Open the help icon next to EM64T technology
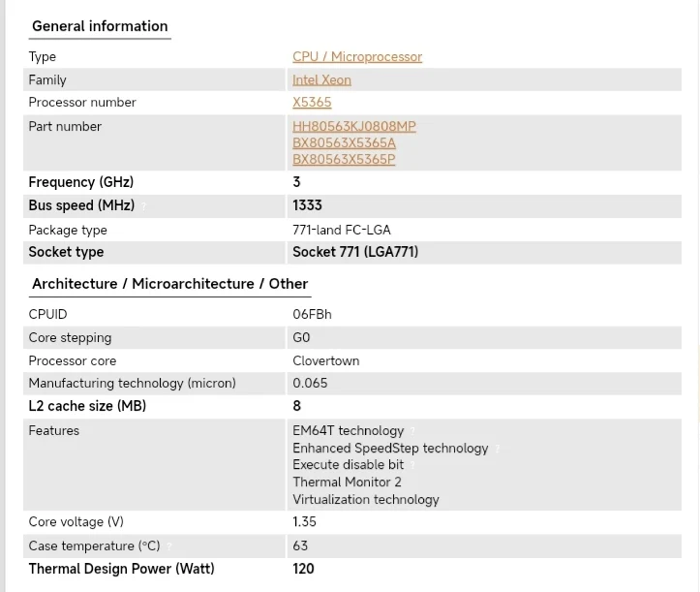Image resolution: width=700 pixels, height=592 pixels. click(412, 431)
